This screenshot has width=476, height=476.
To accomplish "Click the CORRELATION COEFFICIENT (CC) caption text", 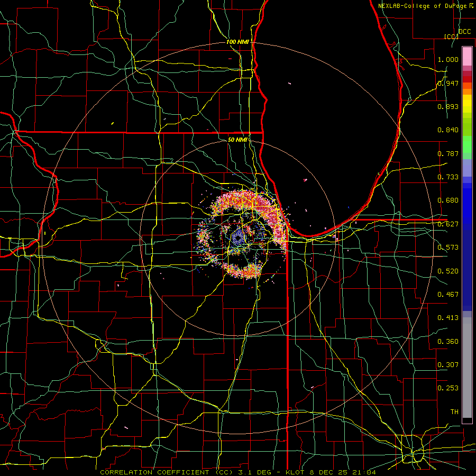I will (x=167, y=472).
